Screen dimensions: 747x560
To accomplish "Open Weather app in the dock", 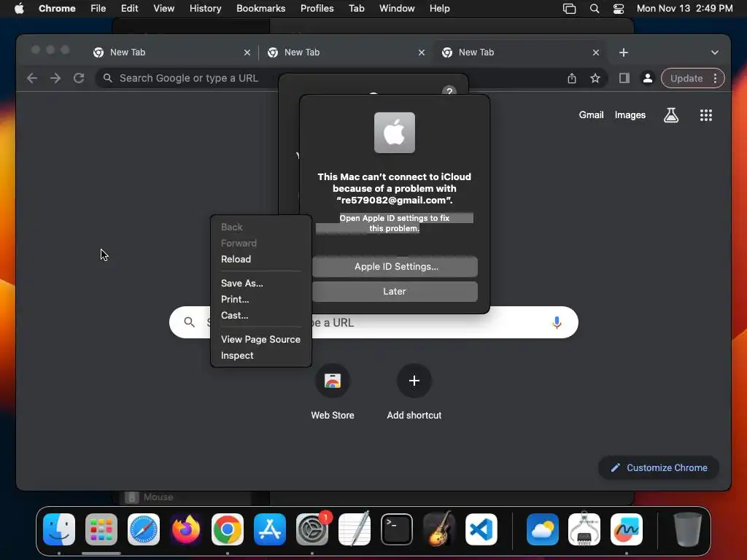I will (x=543, y=529).
